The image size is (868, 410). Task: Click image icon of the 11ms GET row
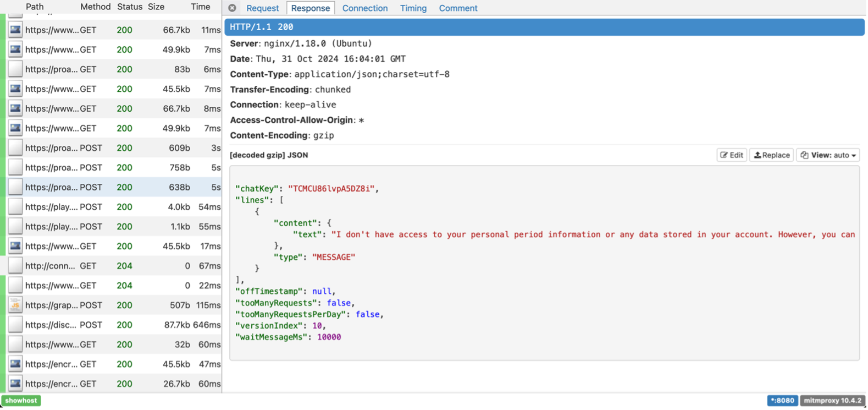[15, 30]
